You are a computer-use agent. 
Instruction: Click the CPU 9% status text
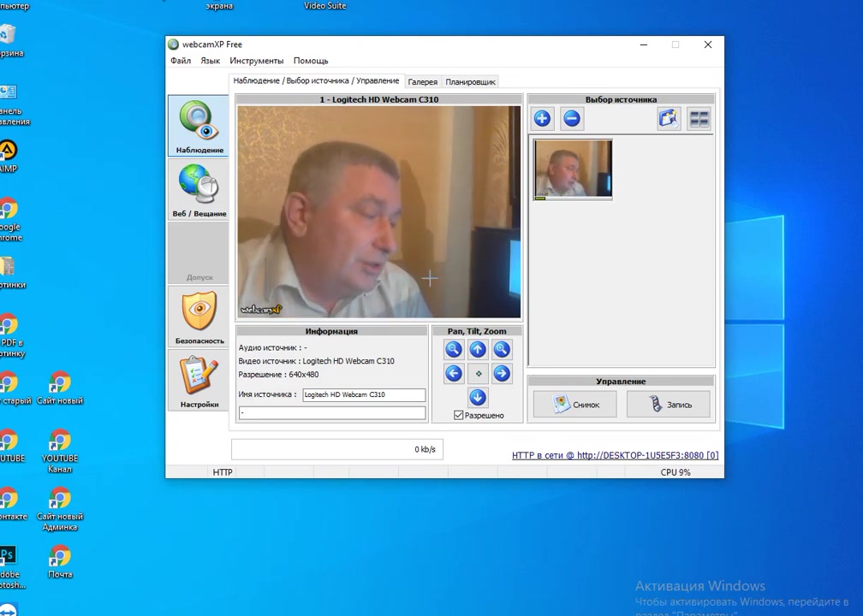point(676,472)
